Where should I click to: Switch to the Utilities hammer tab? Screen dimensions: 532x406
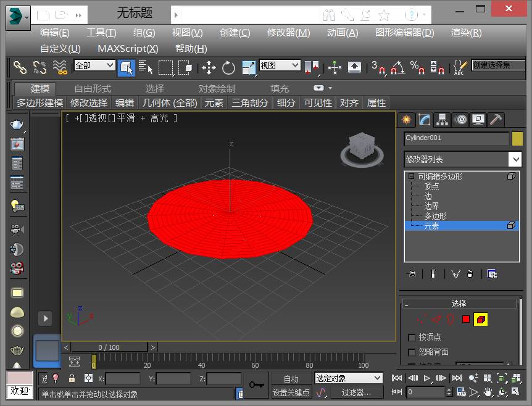pos(496,120)
